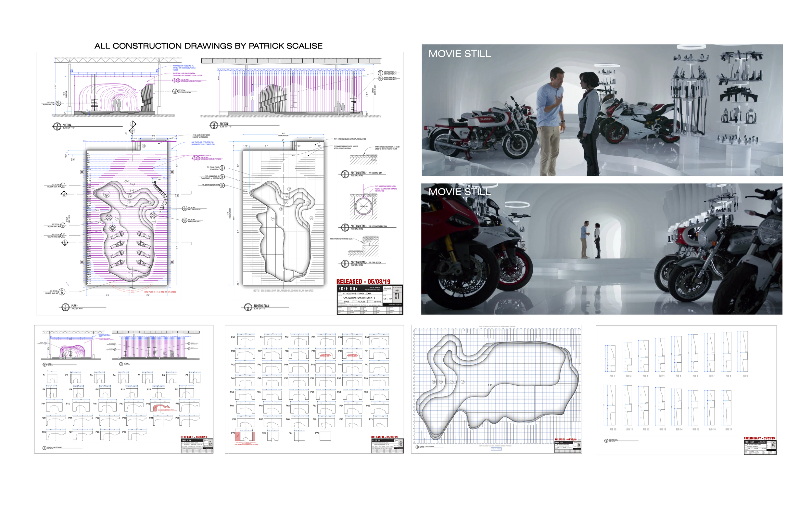Open the panel elevations sheet showing P1 to P29
The height and width of the screenshot is (516, 812).
(124, 389)
